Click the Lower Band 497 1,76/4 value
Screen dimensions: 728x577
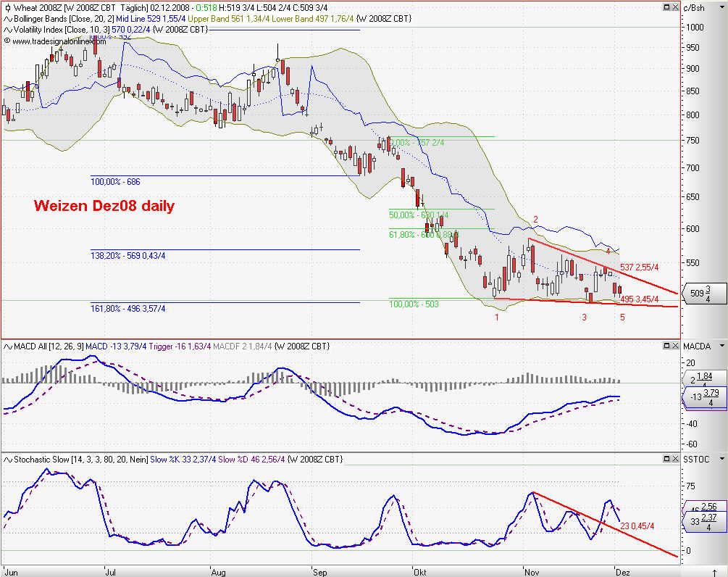point(312,19)
